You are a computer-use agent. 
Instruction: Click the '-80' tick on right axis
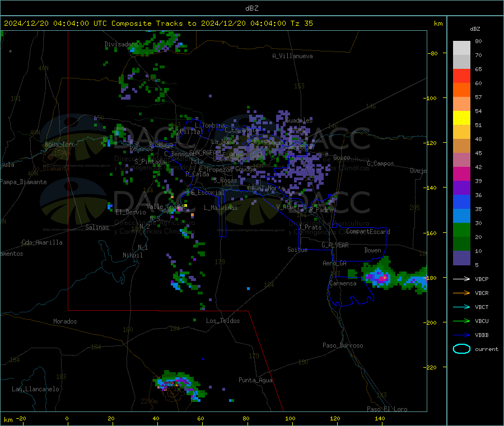tap(432, 53)
